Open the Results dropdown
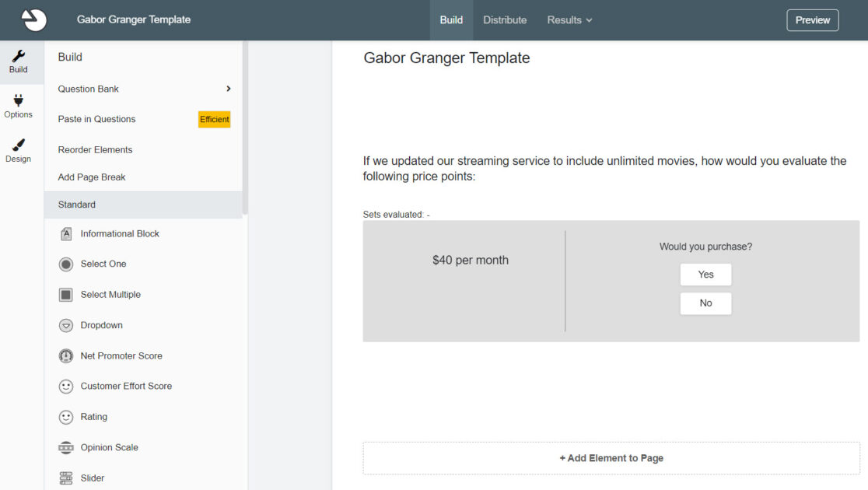The height and width of the screenshot is (490, 868). 569,20
